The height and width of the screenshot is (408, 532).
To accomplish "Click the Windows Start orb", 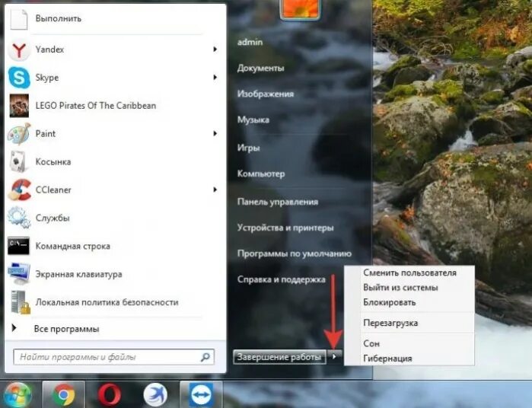I will click(17, 395).
